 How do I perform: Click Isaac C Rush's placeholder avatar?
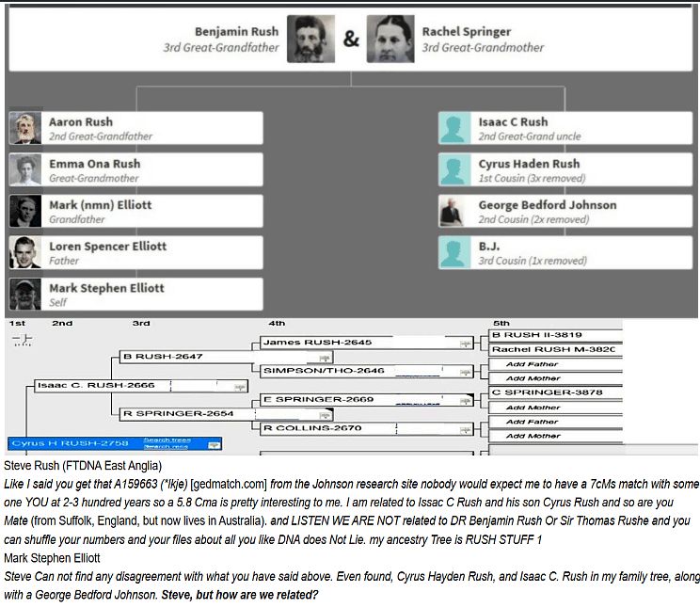coord(455,128)
